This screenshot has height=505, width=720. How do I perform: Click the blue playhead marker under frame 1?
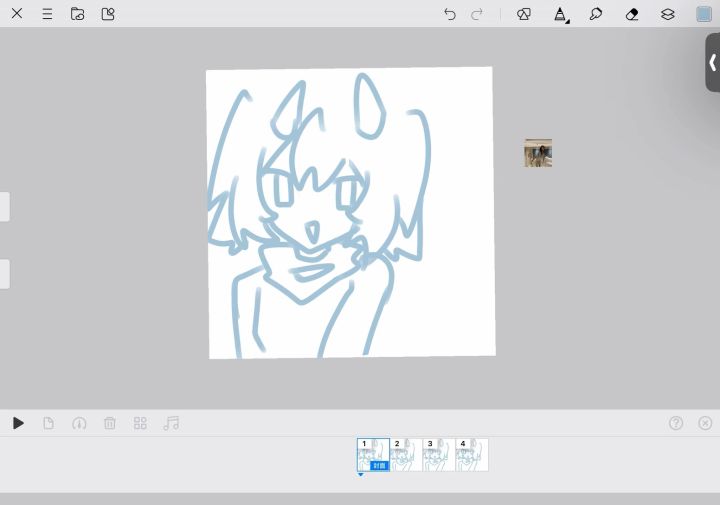(361, 474)
